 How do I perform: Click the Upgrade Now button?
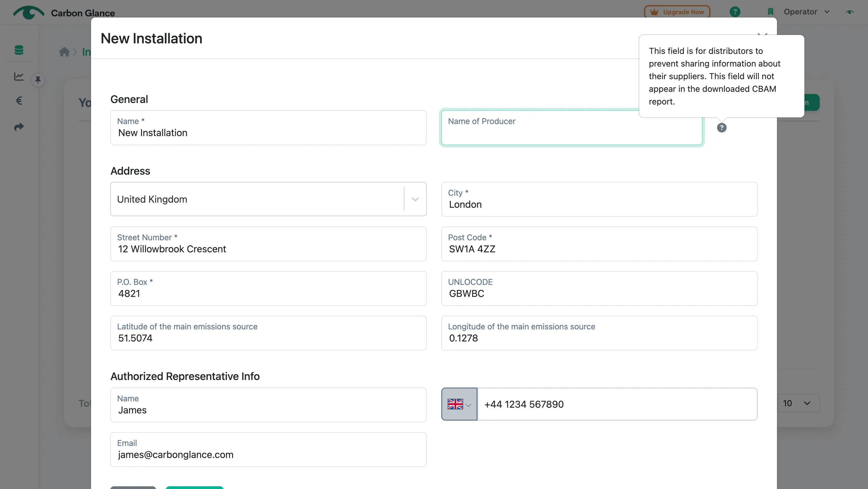677,12
